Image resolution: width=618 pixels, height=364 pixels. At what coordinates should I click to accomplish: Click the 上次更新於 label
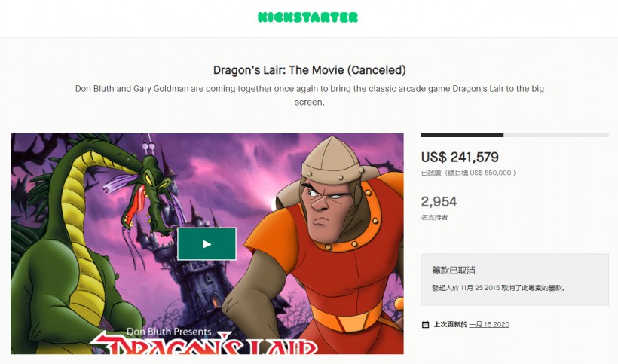click(x=450, y=324)
